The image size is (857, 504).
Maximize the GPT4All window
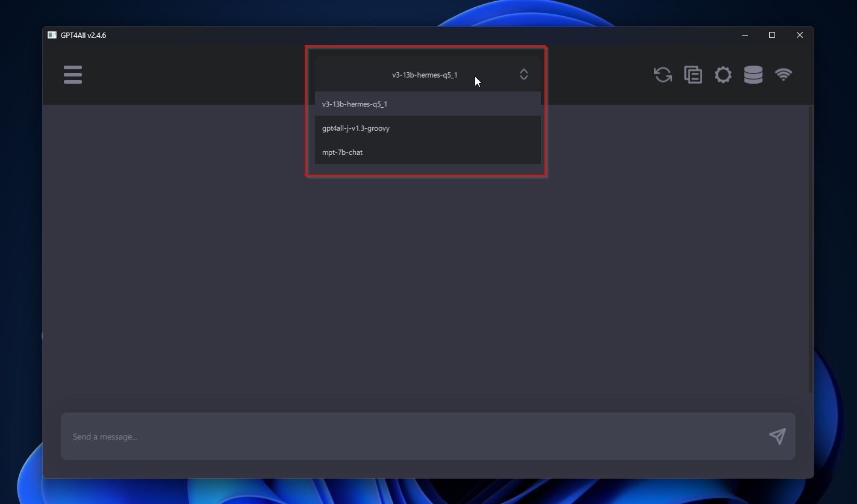[x=772, y=35]
